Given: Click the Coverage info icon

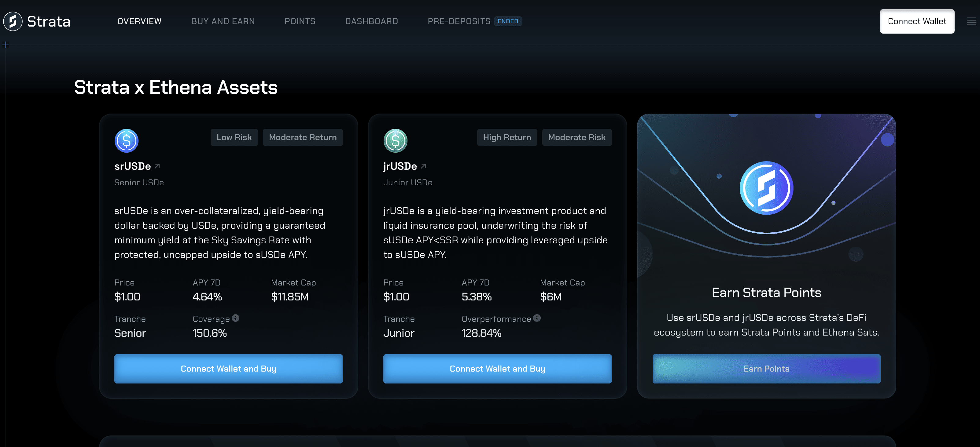Looking at the screenshot, I should coord(235,318).
